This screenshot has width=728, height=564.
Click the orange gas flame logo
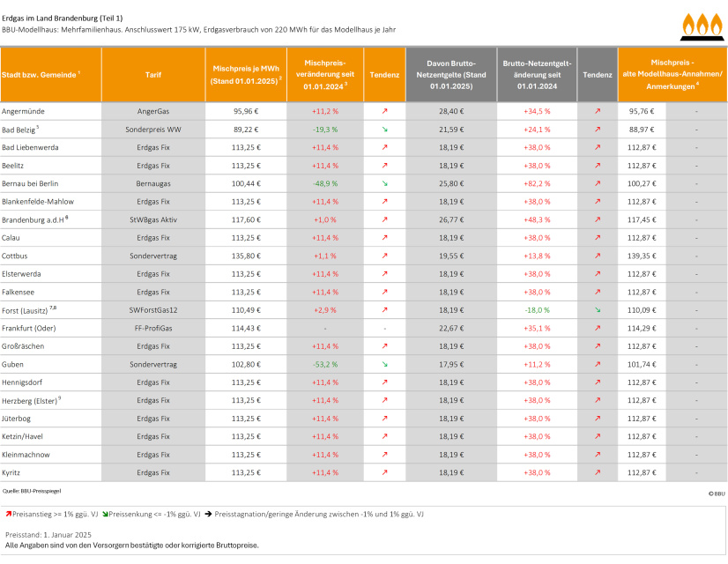tap(702, 27)
